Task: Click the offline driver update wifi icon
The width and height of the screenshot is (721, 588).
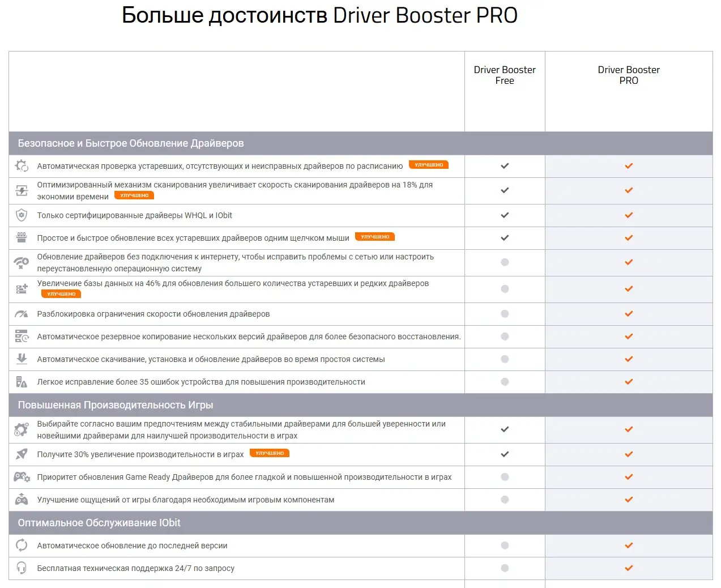Action: [x=22, y=262]
